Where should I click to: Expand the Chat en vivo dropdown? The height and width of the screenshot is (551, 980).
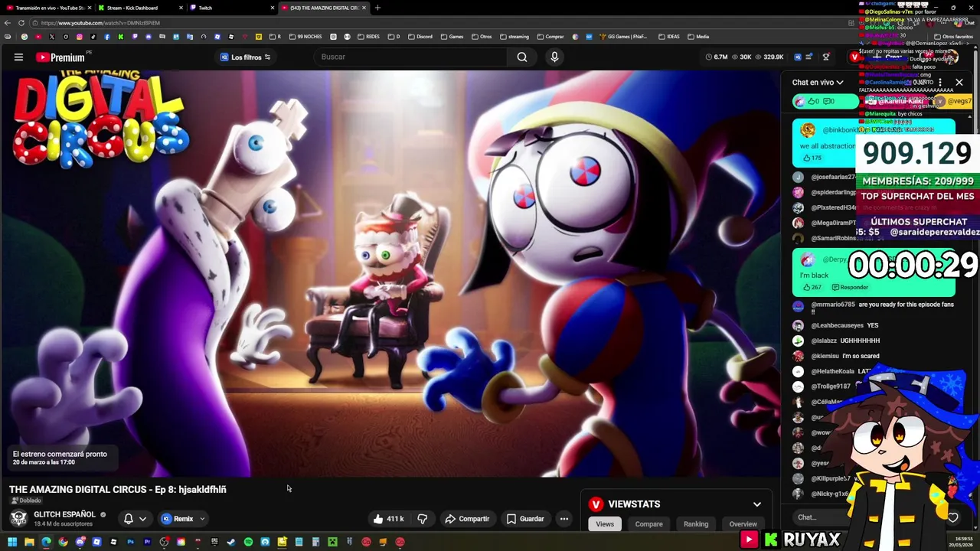click(818, 83)
